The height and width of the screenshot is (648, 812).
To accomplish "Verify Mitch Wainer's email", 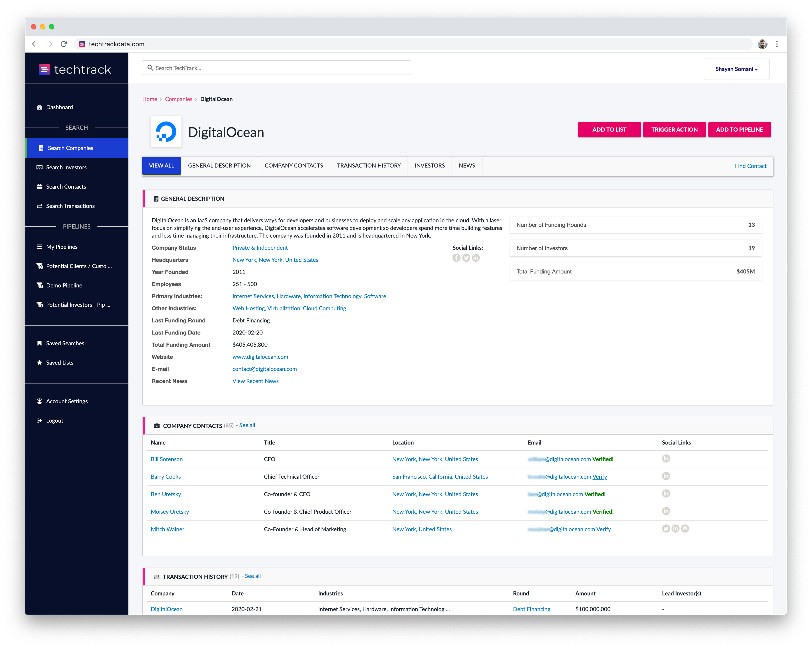I will [x=603, y=529].
